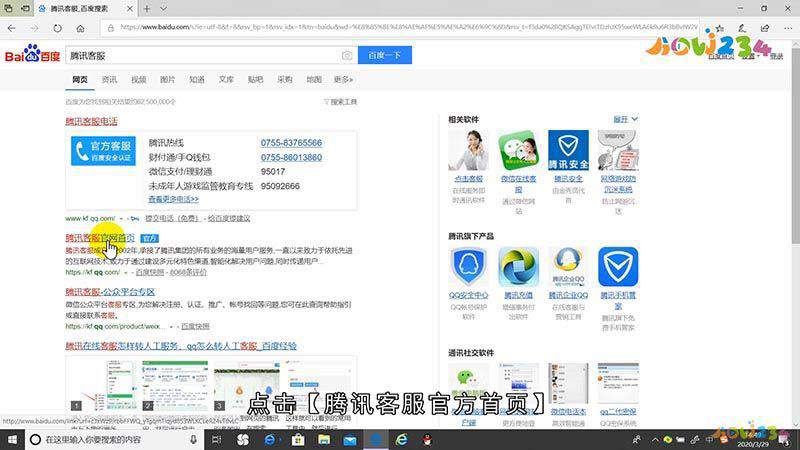Open Edge settings and more menu
This screenshot has height=450, width=800.
pyautogui.click(x=788, y=28)
